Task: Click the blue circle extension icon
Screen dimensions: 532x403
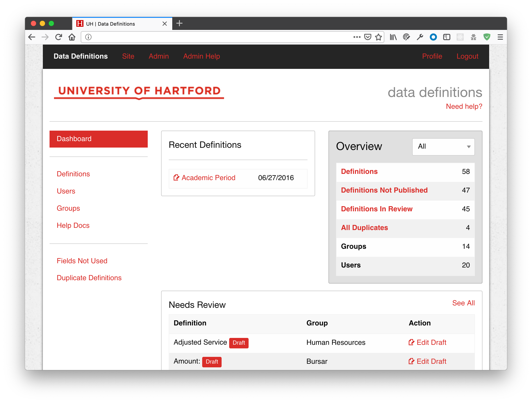Action: [433, 37]
